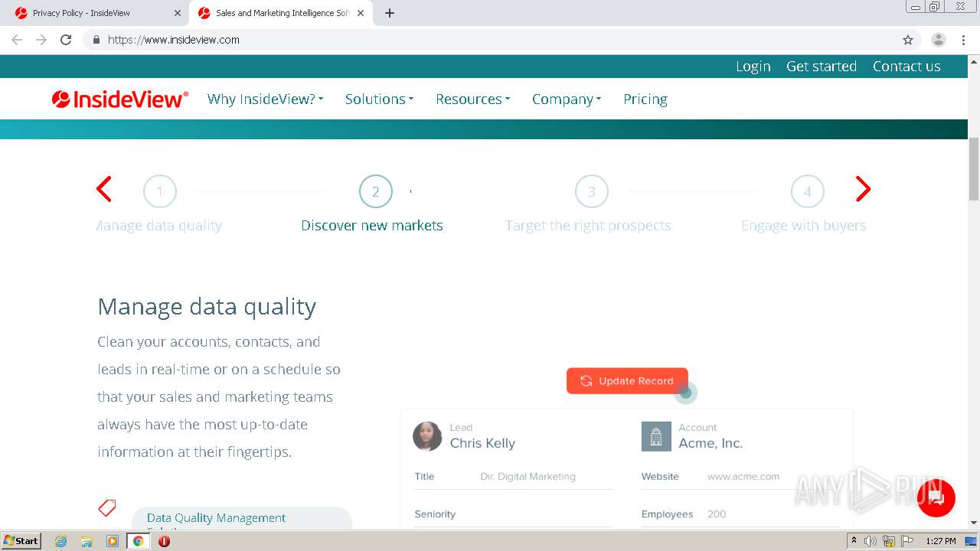
Task: Select step 4 circle Engage with buyers
Action: pos(807,191)
